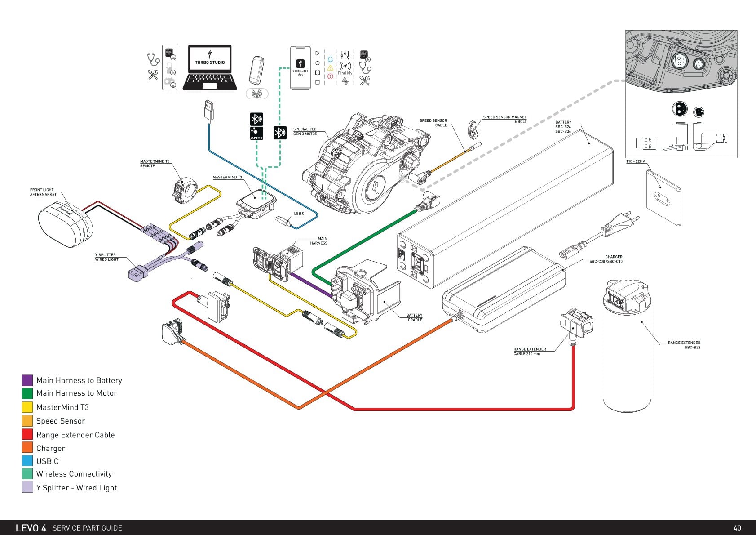This screenshot has width=756, height=535.
Task: Click the wrench and screwdriver icon right of Find My
Action: (365, 81)
